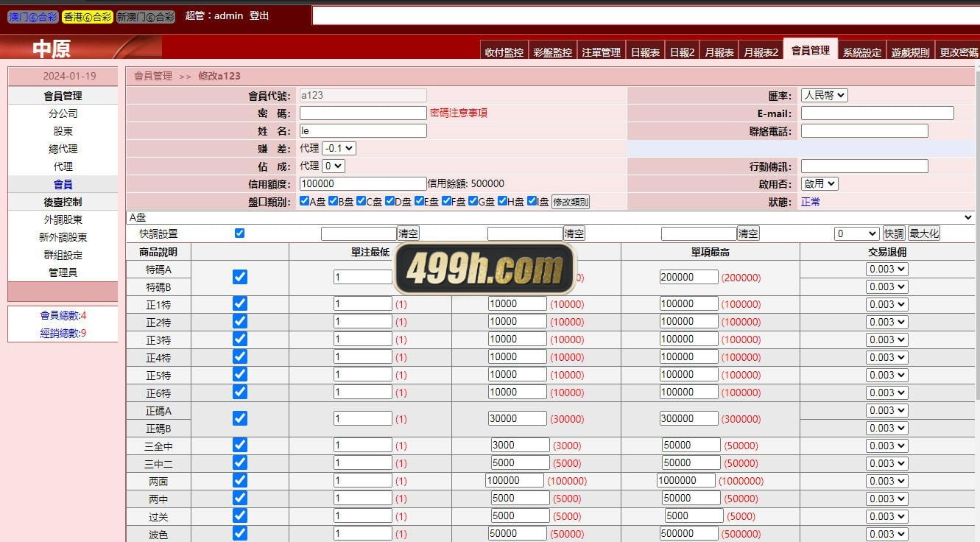The height and width of the screenshot is (542, 980).
Task: Open 外調股東 in the sidebar
Action: pos(63,219)
